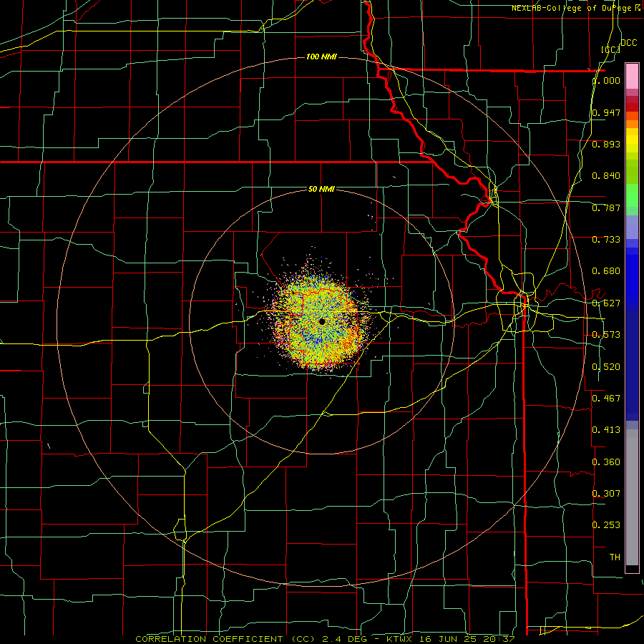
Task: Click the 0.840 value on the color scale
Action: pyautogui.click(x=606, y=176)
